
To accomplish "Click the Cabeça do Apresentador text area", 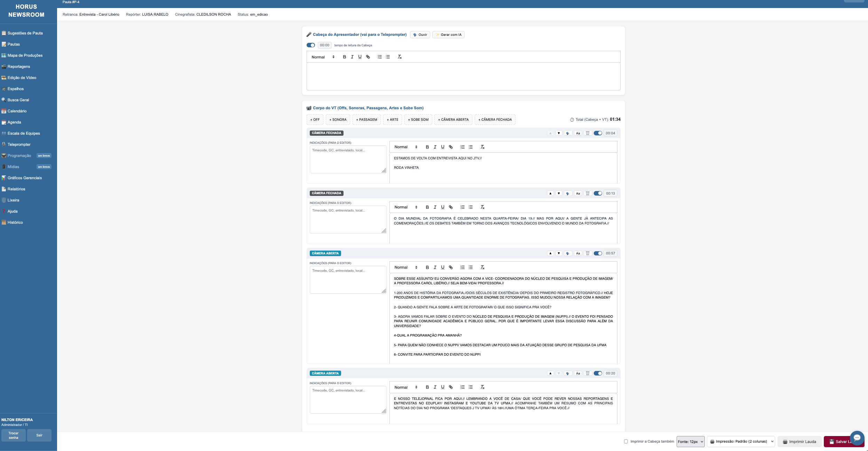I will tap(463, 77).
